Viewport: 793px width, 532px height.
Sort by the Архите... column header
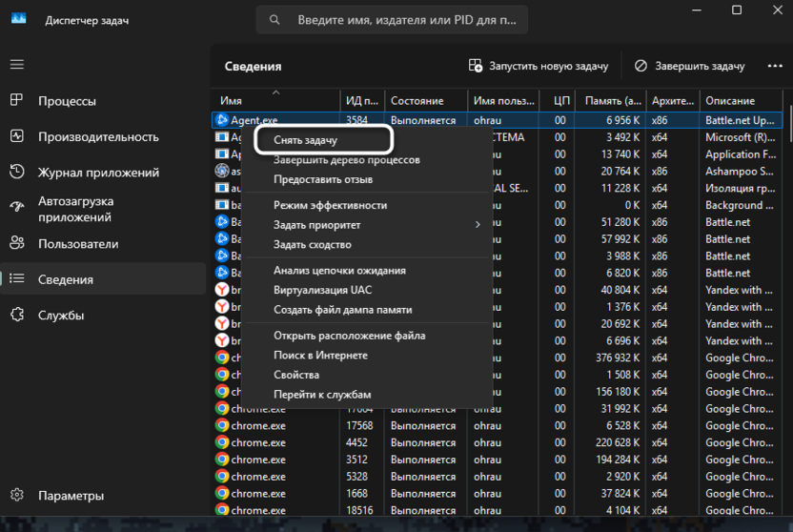click(673, 101)
